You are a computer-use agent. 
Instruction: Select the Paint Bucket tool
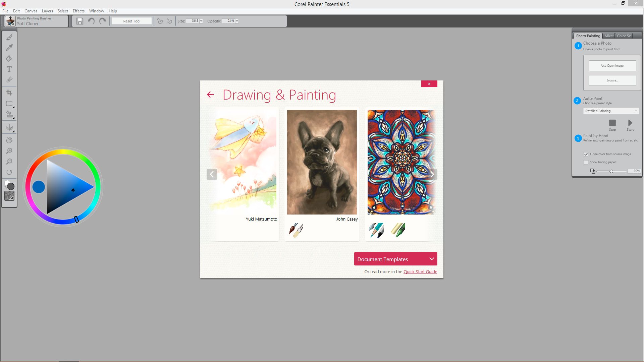pyautogui.click(x=9, y=59)
